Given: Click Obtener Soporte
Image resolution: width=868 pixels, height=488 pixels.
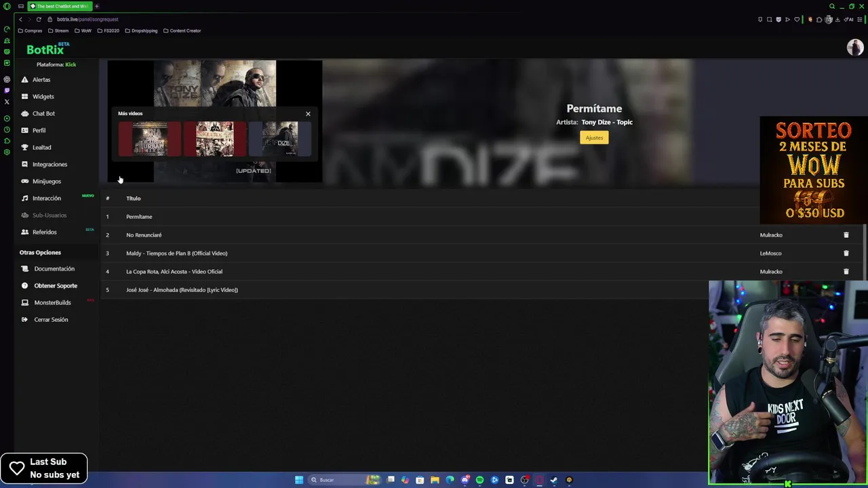Looking at the screenshot, I should 56,285.
